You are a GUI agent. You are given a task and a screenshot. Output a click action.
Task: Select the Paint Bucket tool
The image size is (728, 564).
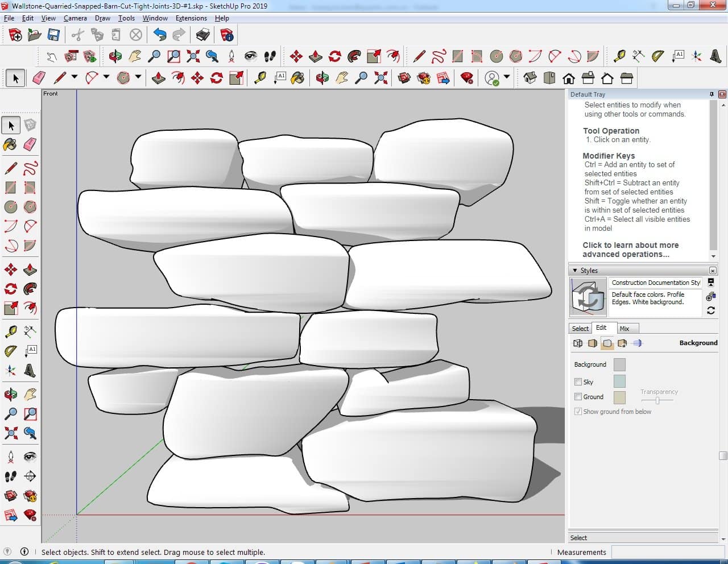coord(10,144)
